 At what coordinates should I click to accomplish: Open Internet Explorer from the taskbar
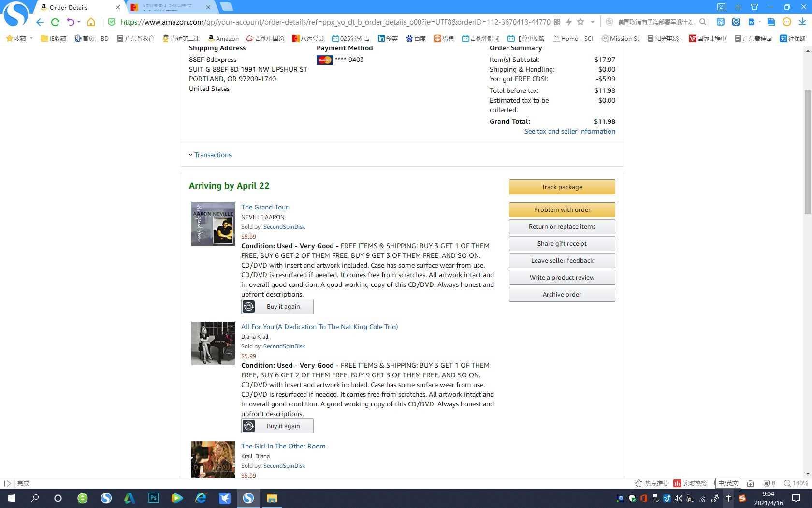201,498
